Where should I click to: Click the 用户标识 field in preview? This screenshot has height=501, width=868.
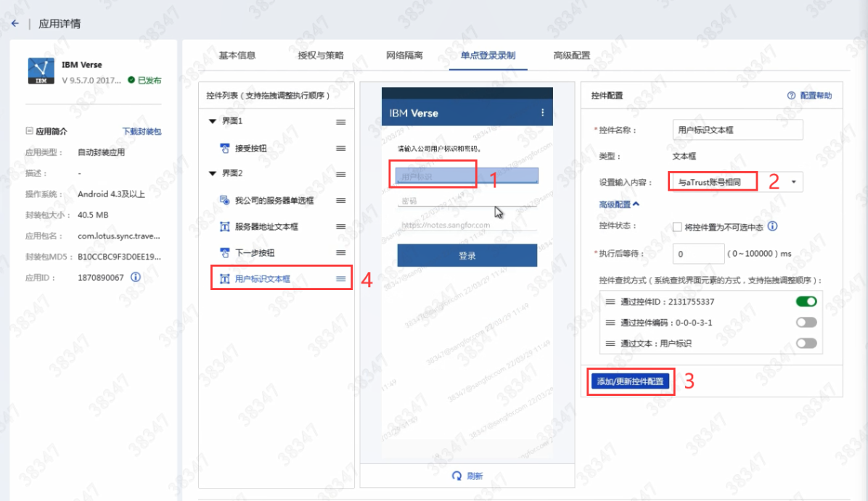[467, 176]
